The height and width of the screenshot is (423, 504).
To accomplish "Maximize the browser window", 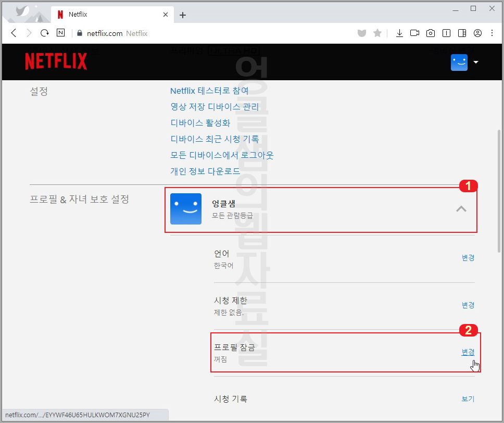I will coord(473,8).
